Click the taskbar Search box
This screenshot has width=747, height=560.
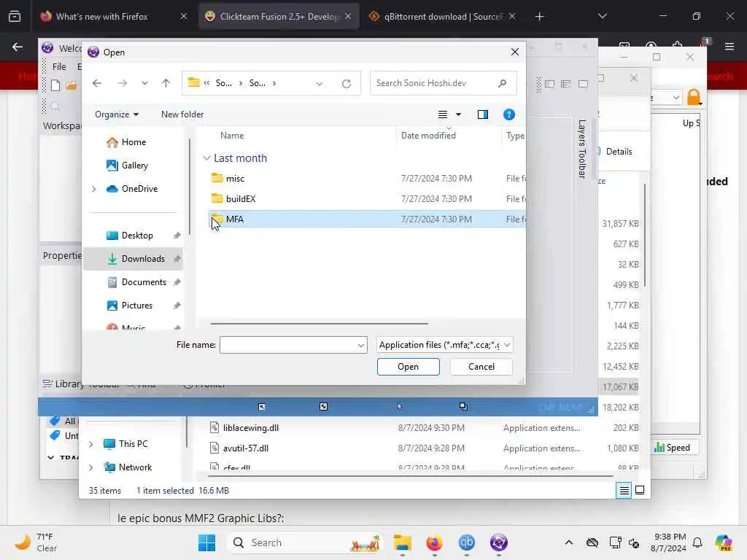tap(305, 542)
